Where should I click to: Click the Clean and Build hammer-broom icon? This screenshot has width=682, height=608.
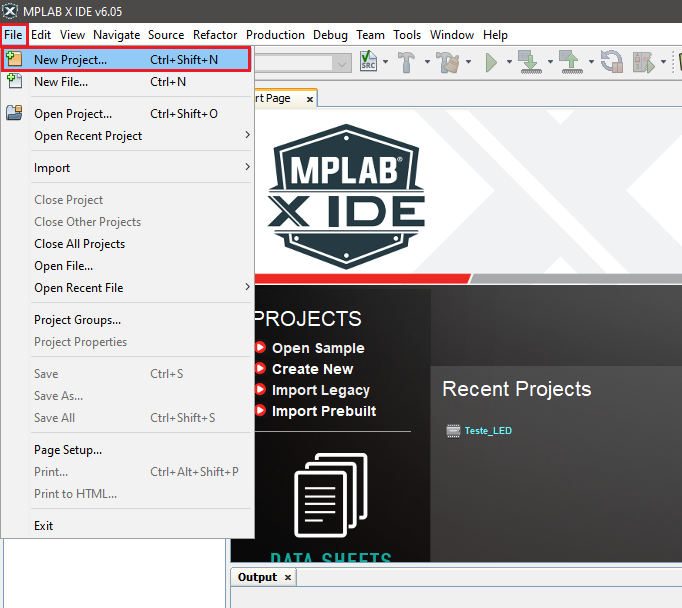448,62
